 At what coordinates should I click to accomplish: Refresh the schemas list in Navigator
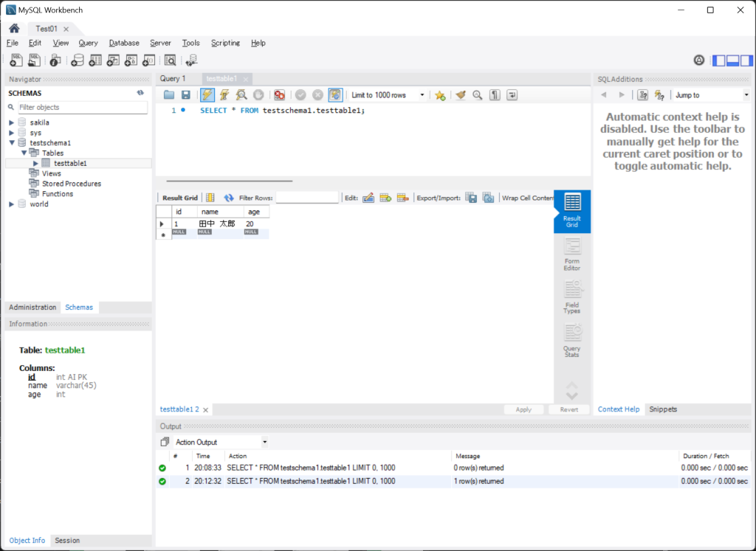pos(140,93)
